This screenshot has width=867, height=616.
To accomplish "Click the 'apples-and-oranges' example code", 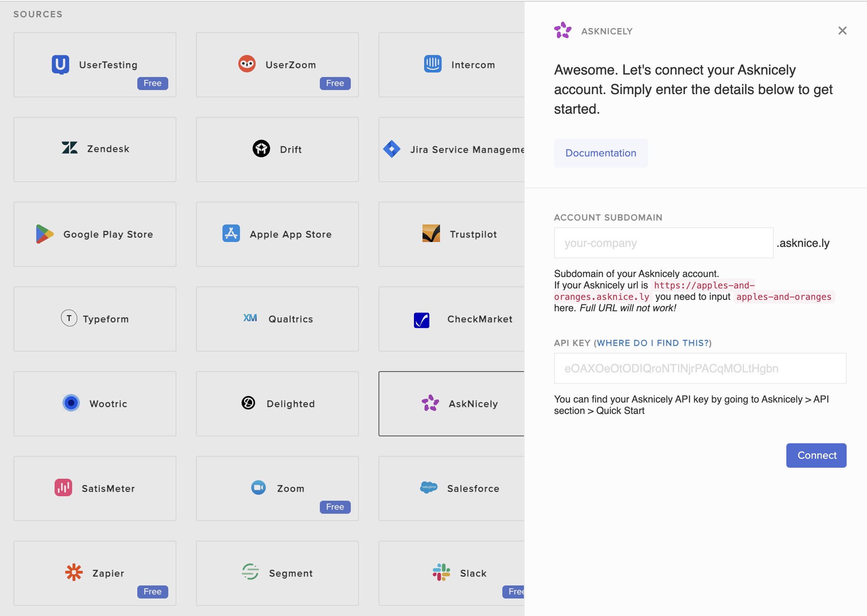I will (783, 297).
